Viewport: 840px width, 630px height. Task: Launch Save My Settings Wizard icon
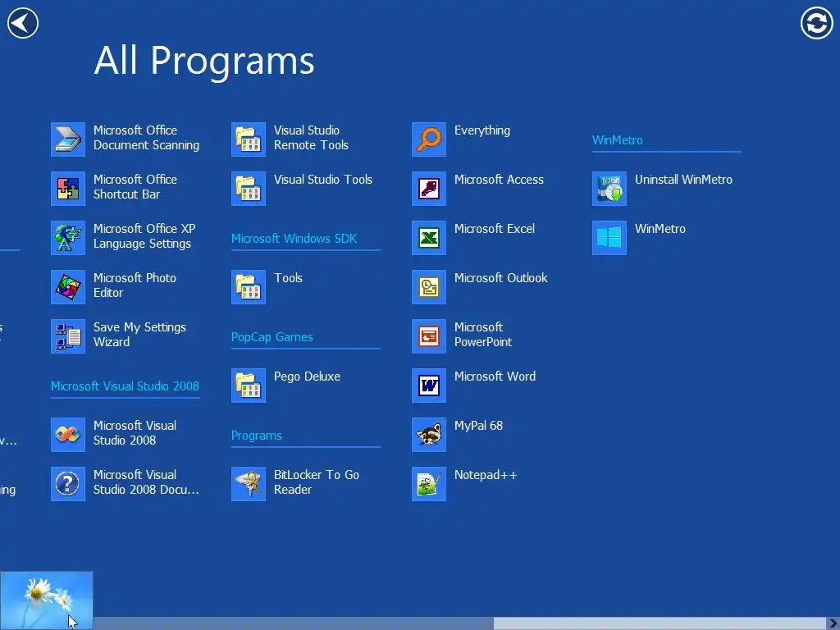click(68, 336)
